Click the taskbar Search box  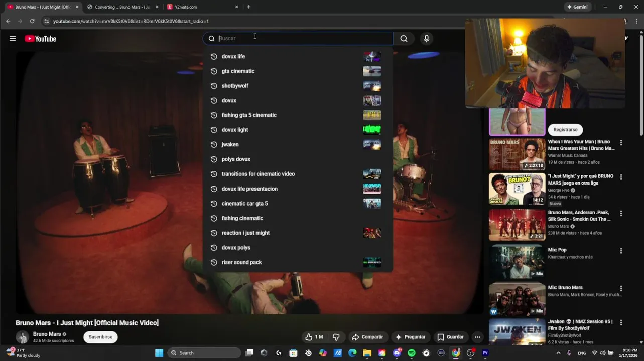[204, 353]
